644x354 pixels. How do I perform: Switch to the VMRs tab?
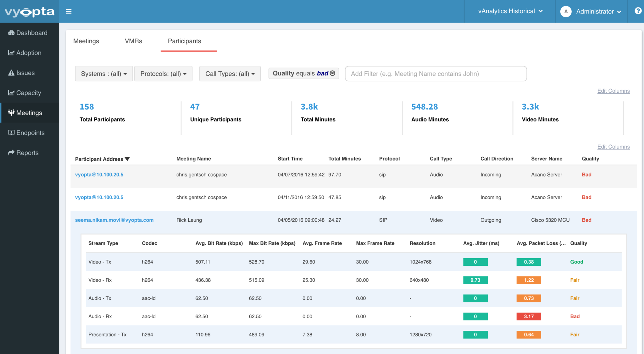pyautogui.click(x=133, y=41)
